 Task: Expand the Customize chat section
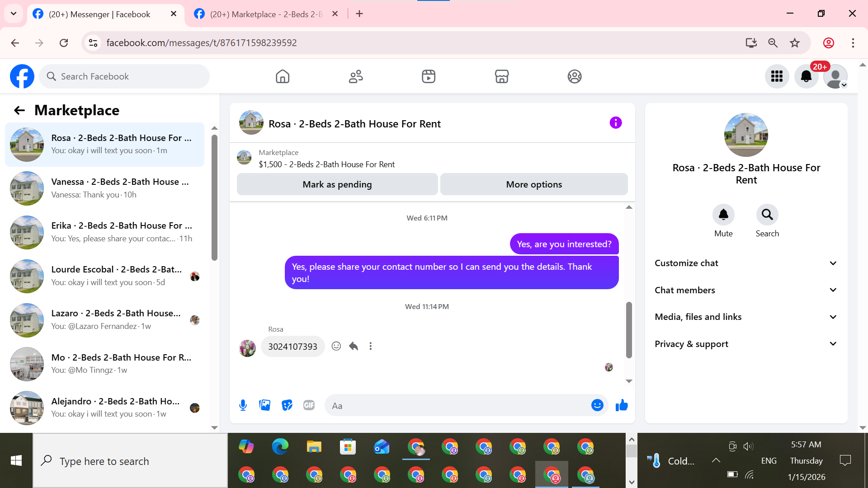[746, 263]
